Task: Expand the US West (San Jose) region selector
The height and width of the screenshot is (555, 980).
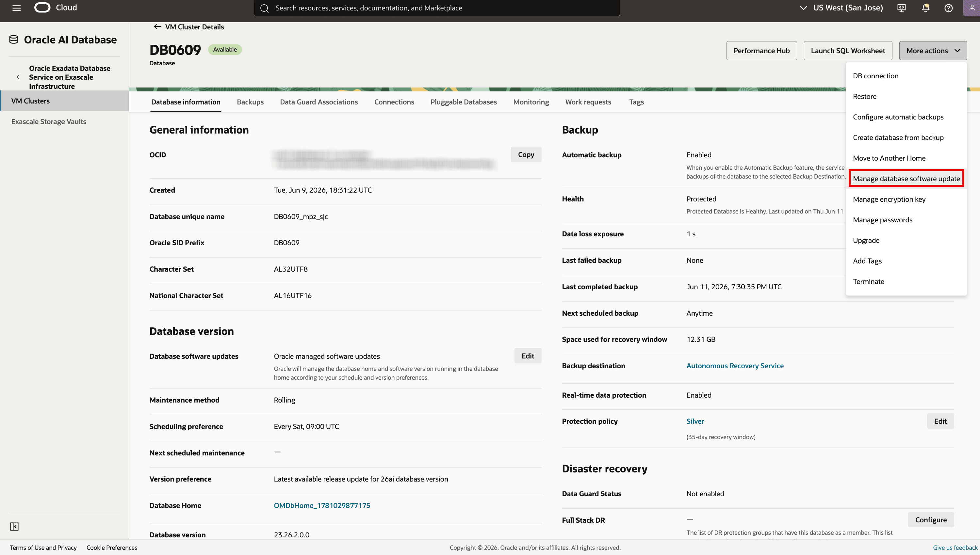Action: point(841,8)
